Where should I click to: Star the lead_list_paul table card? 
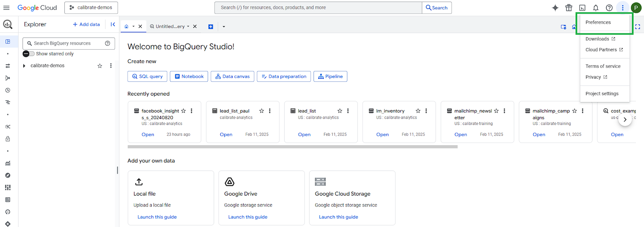click(262, 111)
